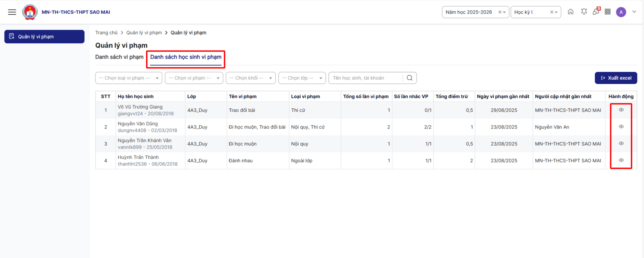Open the messages icon with badge
This screenshot has width=644, height=258.
[596, 12]
